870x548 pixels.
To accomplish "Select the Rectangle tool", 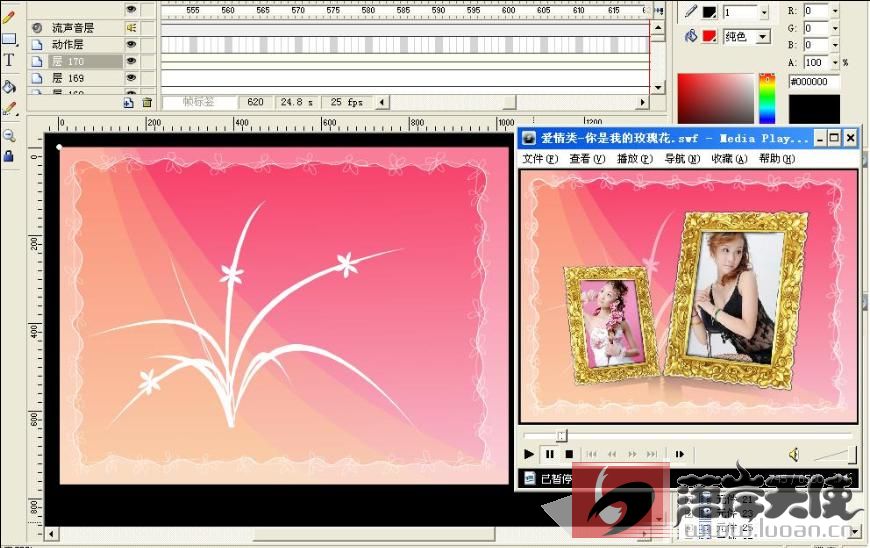I will pyautogui.click(x=9, y=39).
